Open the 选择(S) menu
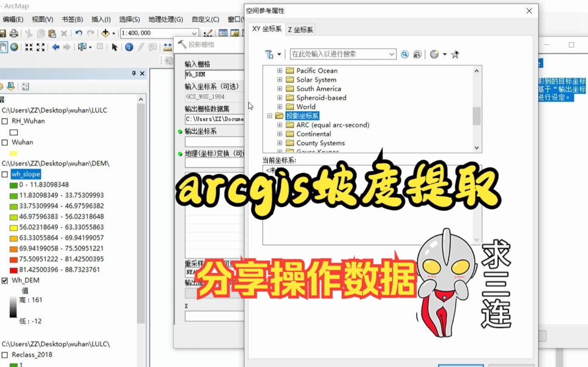 click(129, 20)
